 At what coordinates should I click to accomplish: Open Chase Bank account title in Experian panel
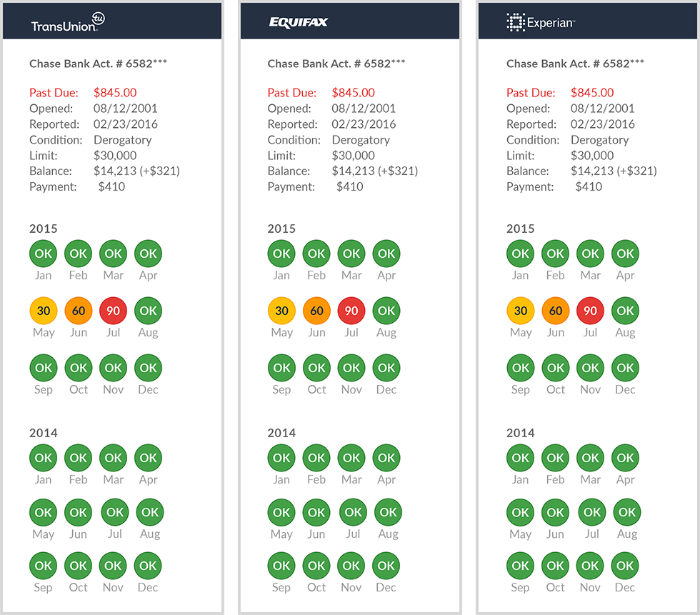[575, 64]
